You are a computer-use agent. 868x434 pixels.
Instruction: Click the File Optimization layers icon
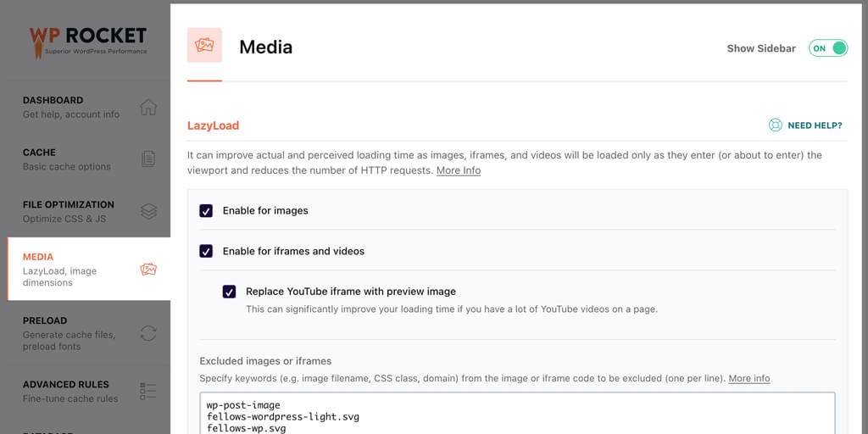[x=148, y=211]
